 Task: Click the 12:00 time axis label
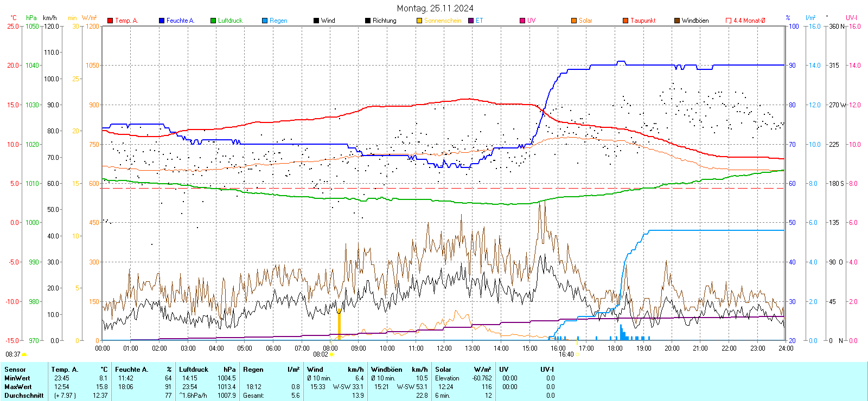click(444, 348)
